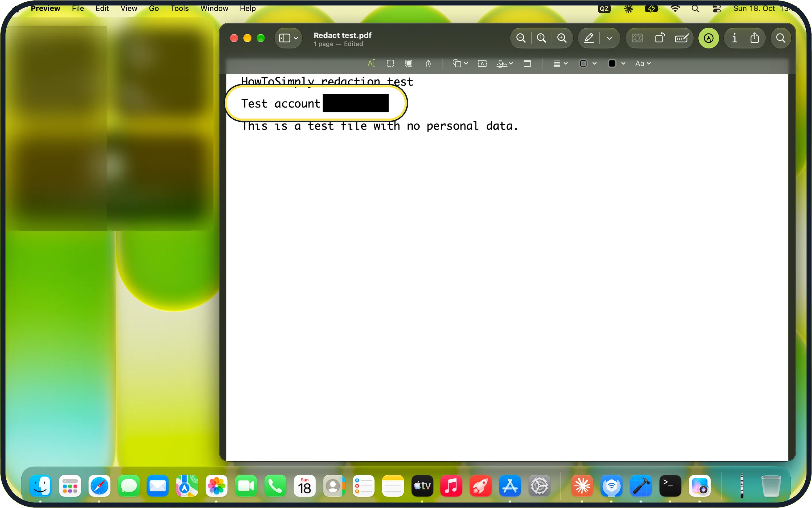Open the Trash in the Dock
The width and height of the screenshot is (812, 508).
pyautogui.click(x=771, y=486)
